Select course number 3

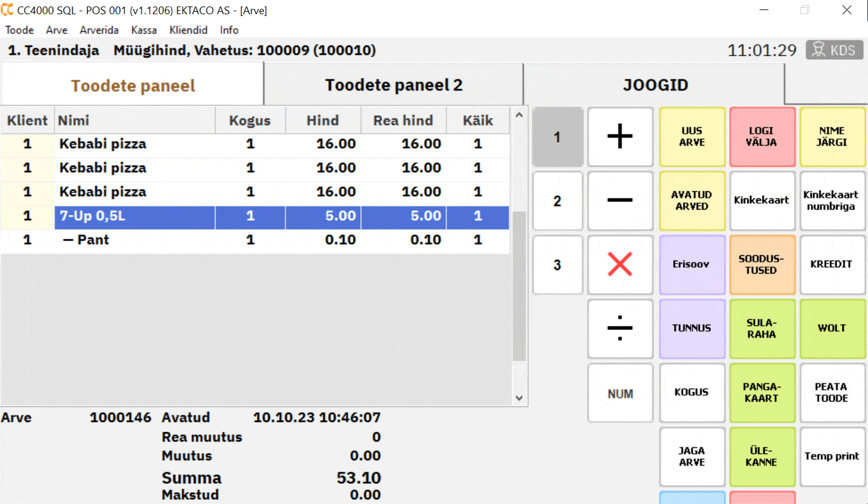(557, 265)
